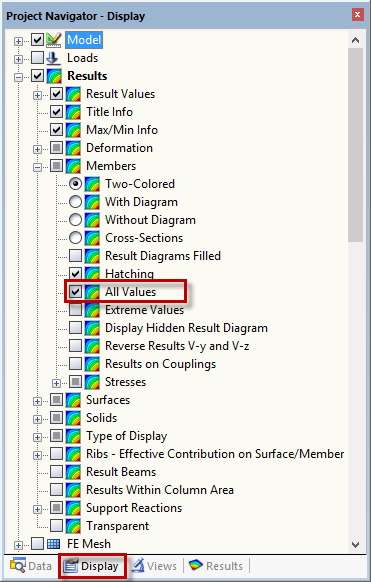Click the Model node icon
Image resolution: width=371 pixels, height=582 pixels.
(54, 40)
